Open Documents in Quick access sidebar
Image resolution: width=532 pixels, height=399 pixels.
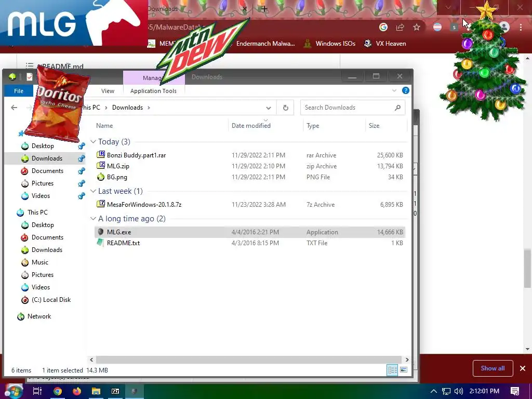coord(47,170)
